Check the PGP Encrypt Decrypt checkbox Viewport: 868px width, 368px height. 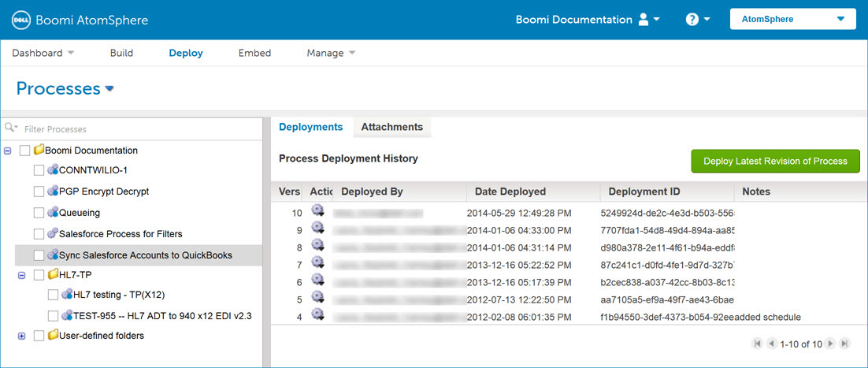[39, 191]
